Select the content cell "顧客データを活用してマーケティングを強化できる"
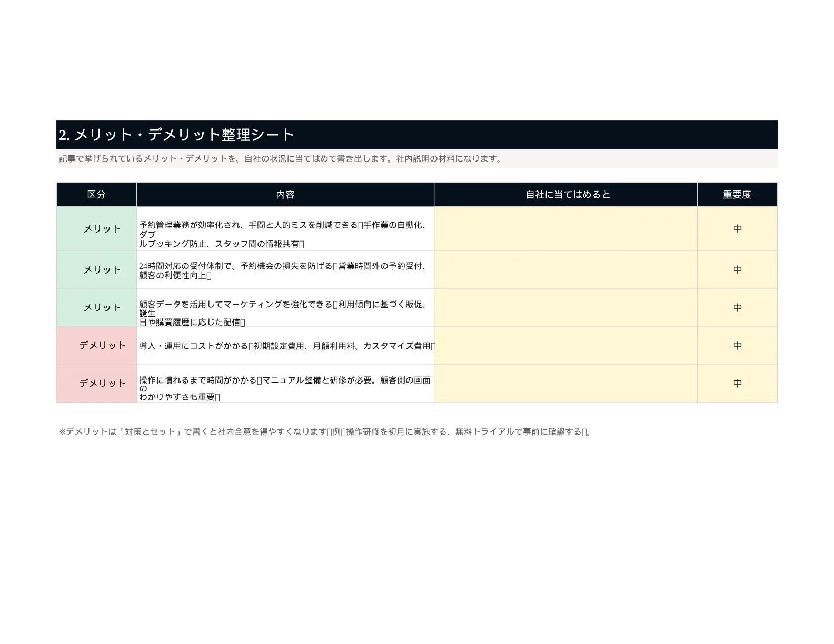 click(285, 308)
